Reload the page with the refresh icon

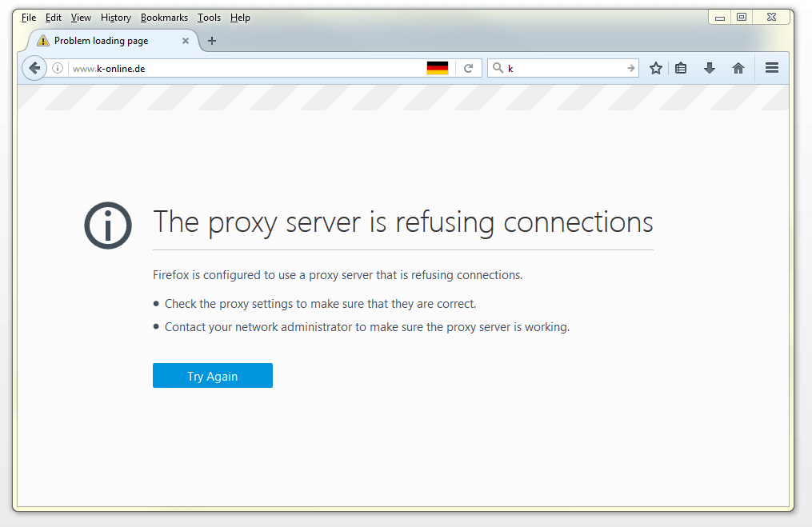468,68
